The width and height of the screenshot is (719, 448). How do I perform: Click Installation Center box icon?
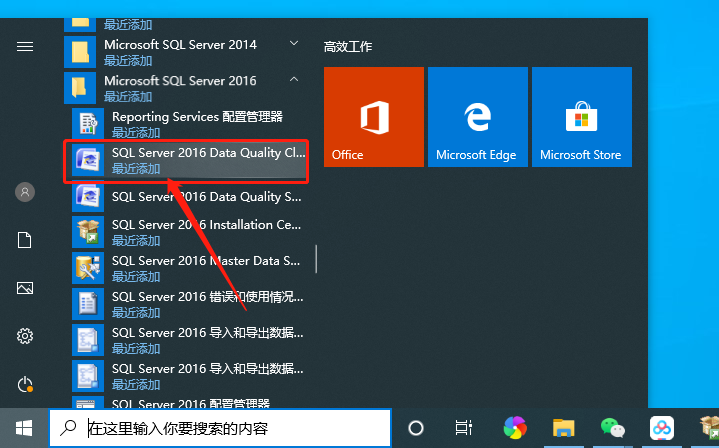pyautogui.click(x=88, y=232)
